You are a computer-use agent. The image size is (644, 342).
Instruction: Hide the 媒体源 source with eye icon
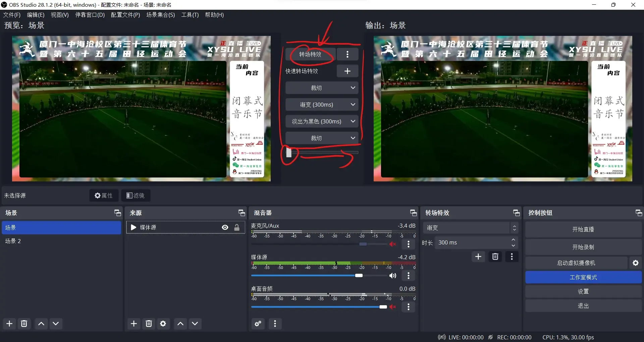pyautogui.click(x=225, y=227)
